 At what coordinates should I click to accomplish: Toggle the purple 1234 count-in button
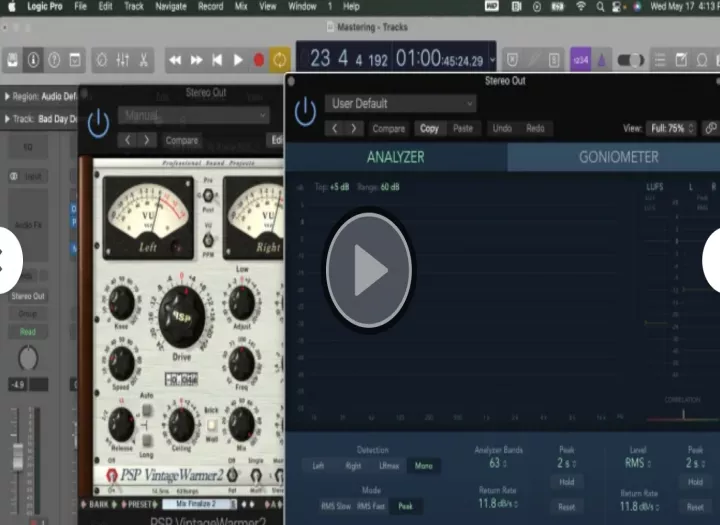click(x=580, y=60)
